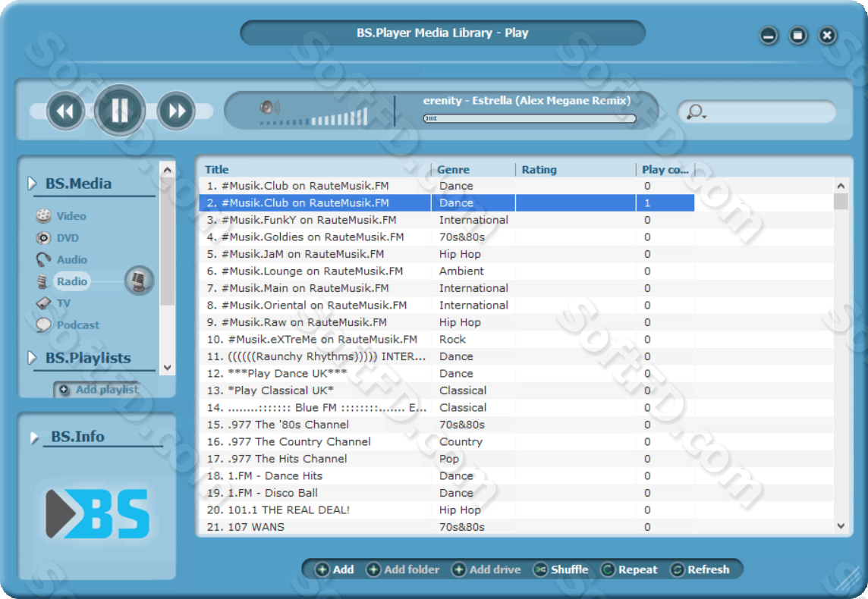Click the round microphone button beside Radio
The image size is (868, 599).
pos(138,281)
